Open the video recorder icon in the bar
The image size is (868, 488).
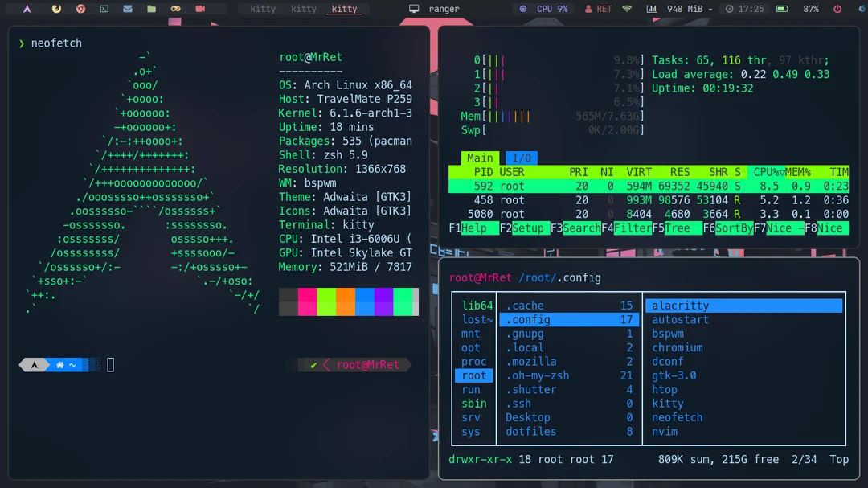pos(200,8)
